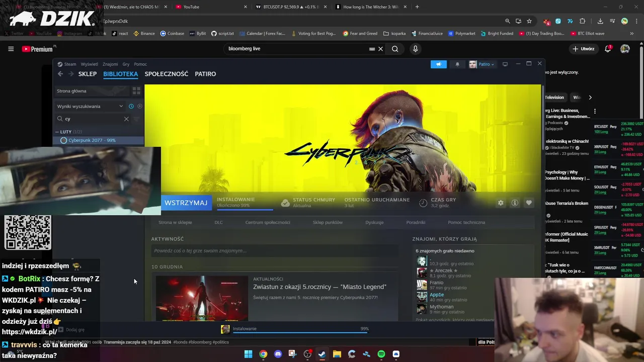Open the YouTube hamburger guide menu
This screenshot has width=644, height=362.
click(x=11, y=49)
